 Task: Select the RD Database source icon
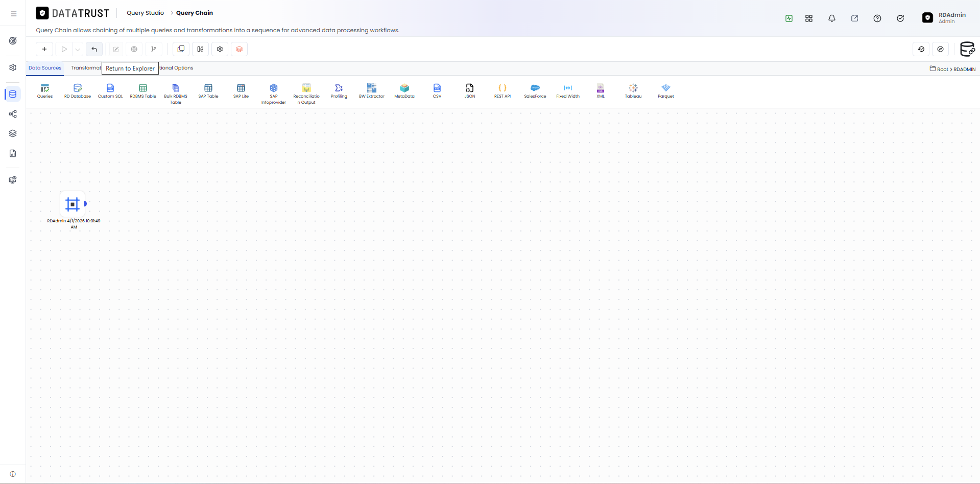coord(78,91)
